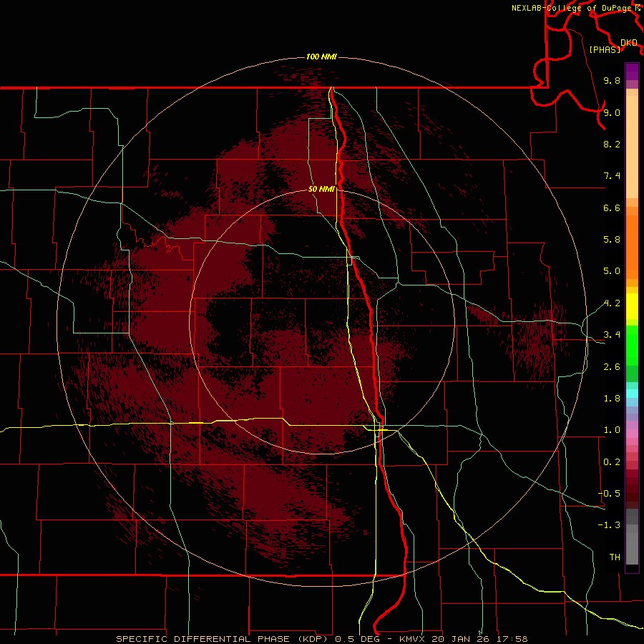Click the 3.4 scale value

coord(612,335)
